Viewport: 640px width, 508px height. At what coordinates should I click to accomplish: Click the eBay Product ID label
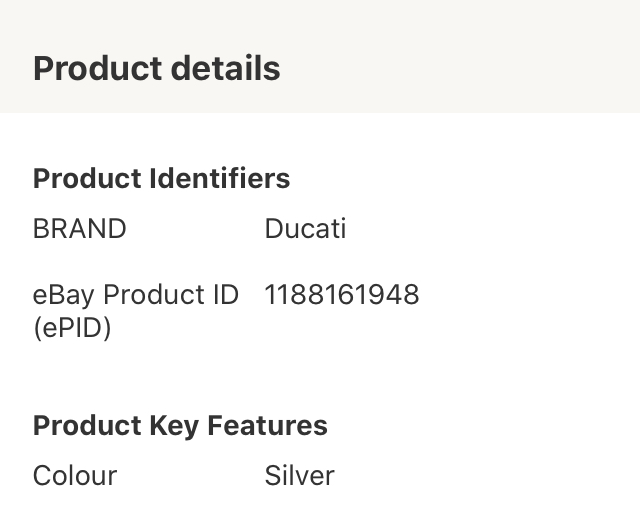click(136, 295)
